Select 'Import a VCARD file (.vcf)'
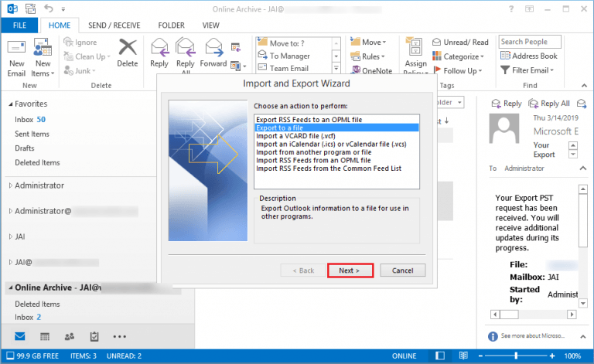This screenshot has width=594, height=364. point(336,136)
